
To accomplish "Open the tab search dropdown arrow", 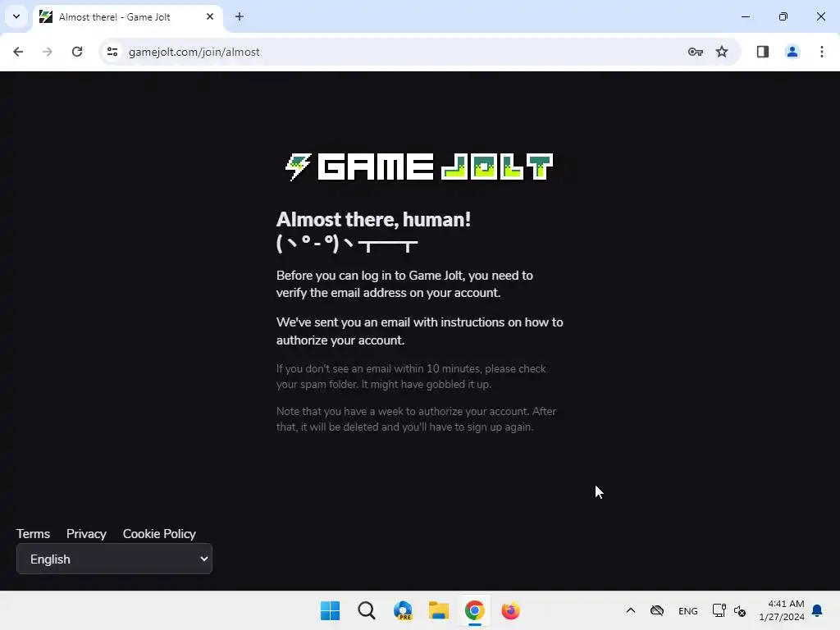I will coord(16,16).
